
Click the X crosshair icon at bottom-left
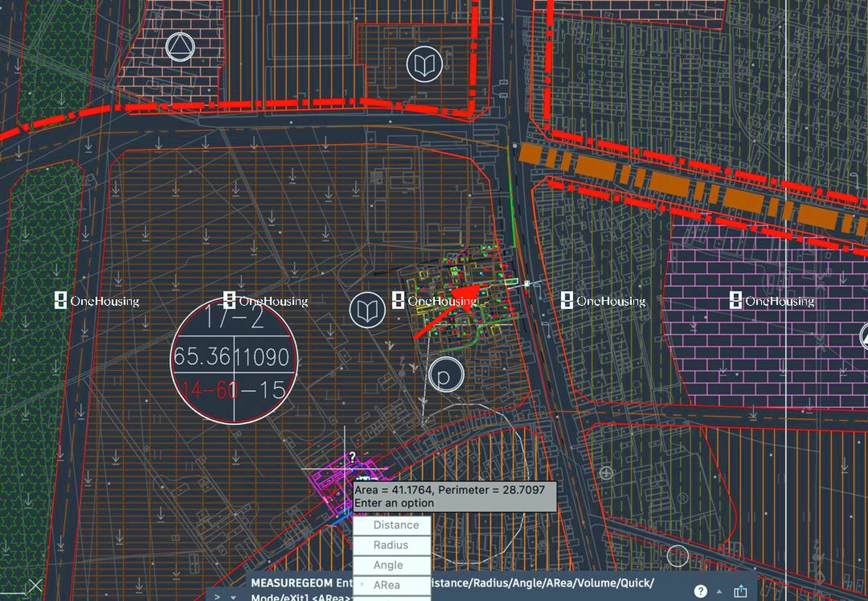pyautogui.click(x=35, y=586)
